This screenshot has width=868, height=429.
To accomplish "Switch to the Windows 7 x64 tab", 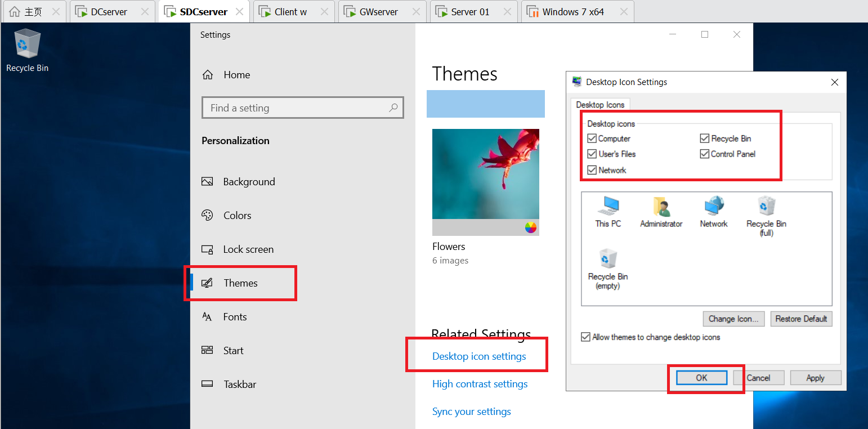I will [570, 11].
